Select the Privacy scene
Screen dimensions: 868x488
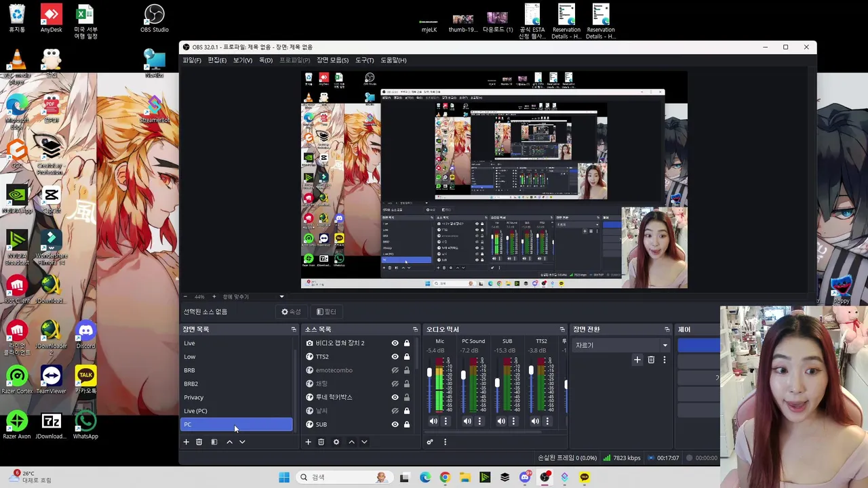click(237, 397)
